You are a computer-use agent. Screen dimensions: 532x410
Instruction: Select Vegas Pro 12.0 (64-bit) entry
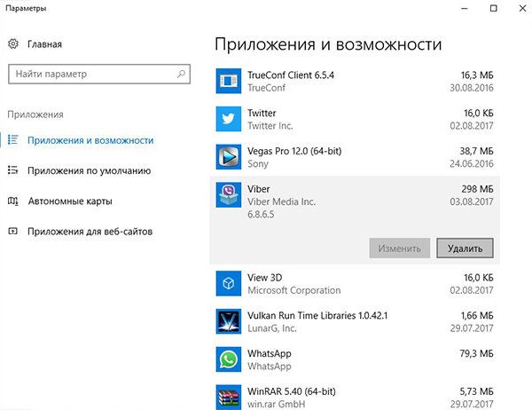[x=294, y=151]
